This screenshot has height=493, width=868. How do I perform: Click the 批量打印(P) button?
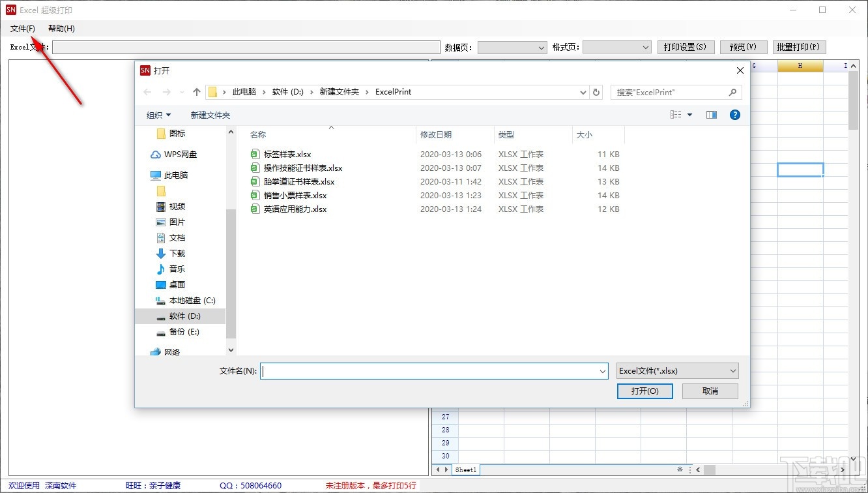click(x=799, y=47)
